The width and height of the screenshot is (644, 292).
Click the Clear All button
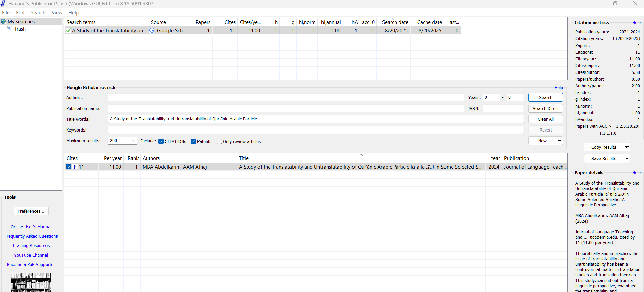(546, 119)
